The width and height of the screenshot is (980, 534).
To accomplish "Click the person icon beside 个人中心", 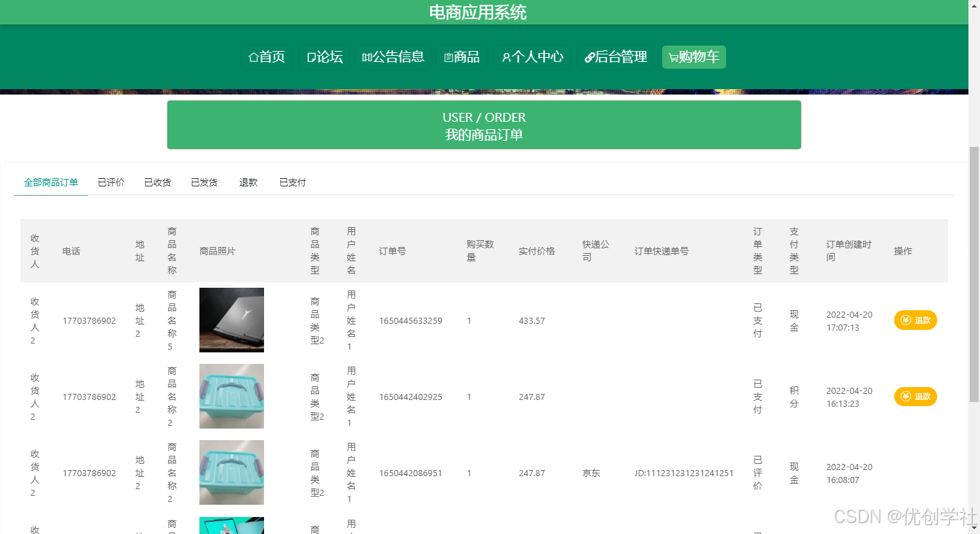I will 506,58.
